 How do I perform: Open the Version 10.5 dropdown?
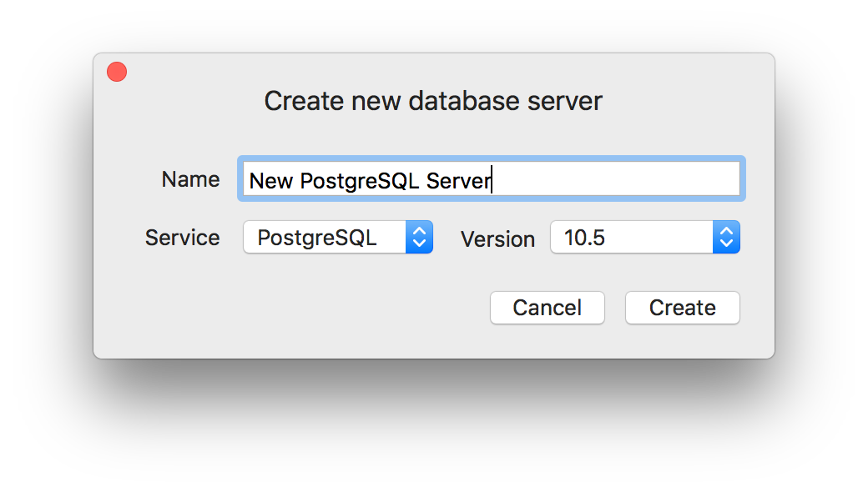[x=643, y=237]
